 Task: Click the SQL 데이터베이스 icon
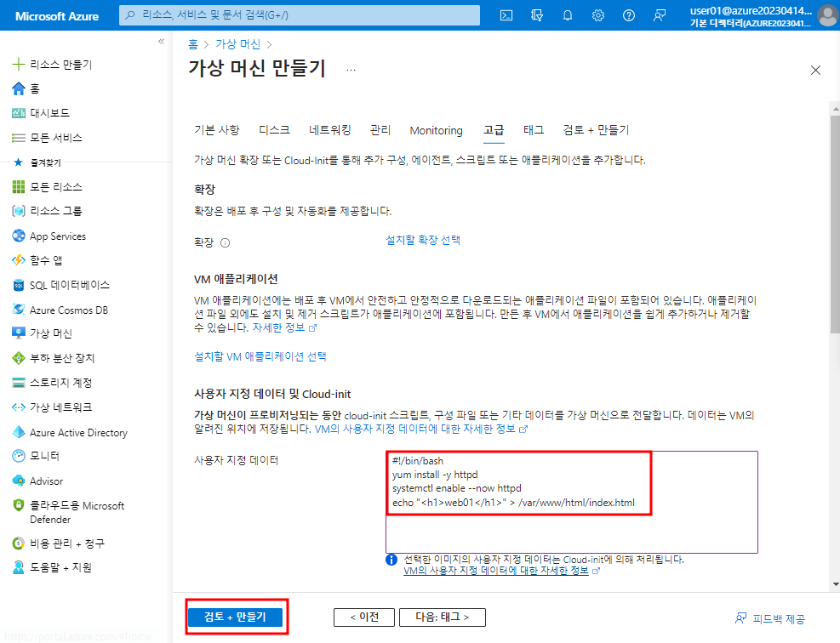[x=19, y=285]
